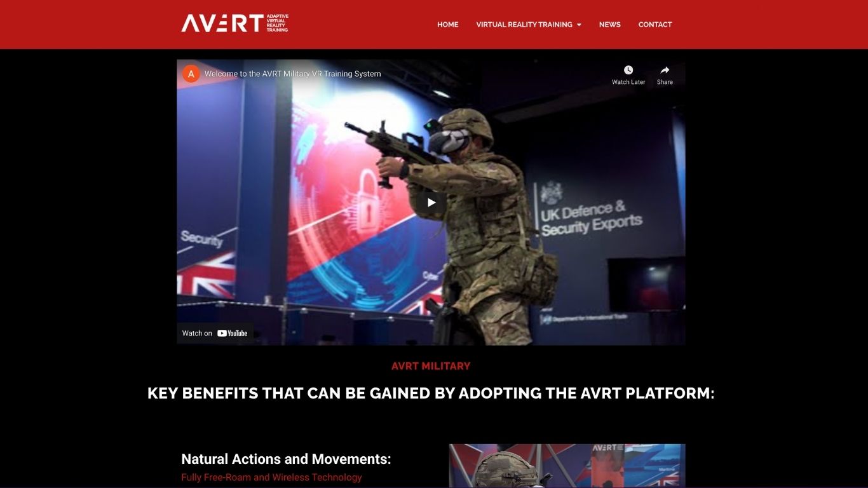Click Watch on YouTube
The height and width of the screenshot is (488, 868).
point(215,333)
